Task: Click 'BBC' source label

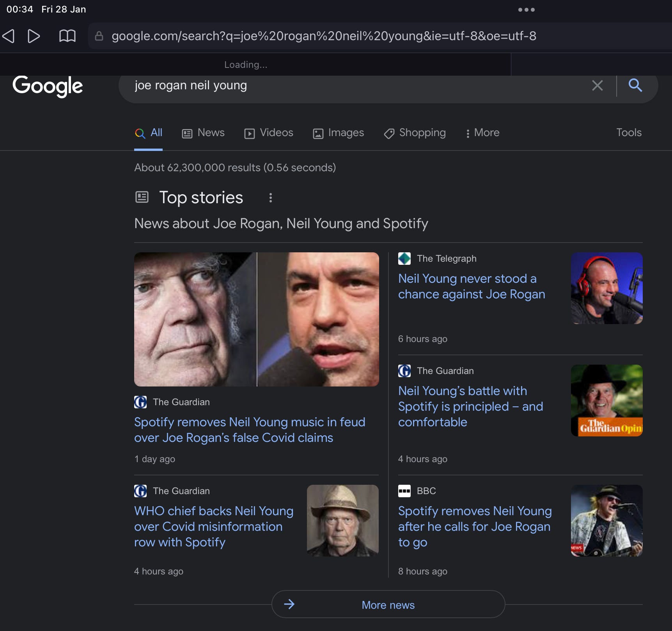Action: coord(426,491)
